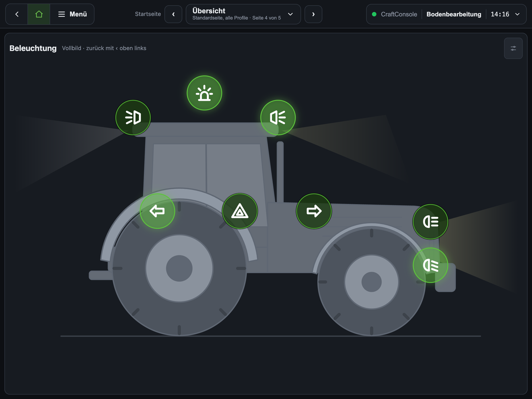Toggle the rotating beacon light
532x399 pixels.
(204, 93)
